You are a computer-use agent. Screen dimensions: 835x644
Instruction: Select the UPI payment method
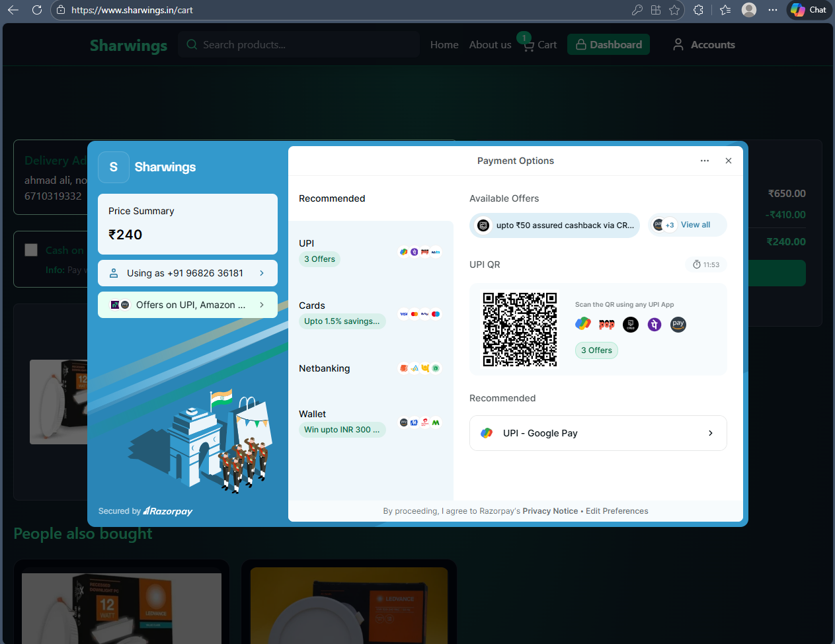click(x=371, y=252)
